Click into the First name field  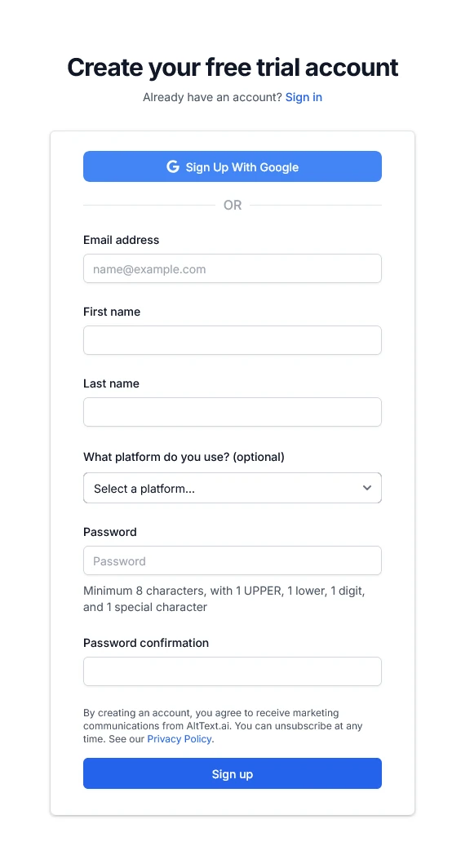[233, 340]
